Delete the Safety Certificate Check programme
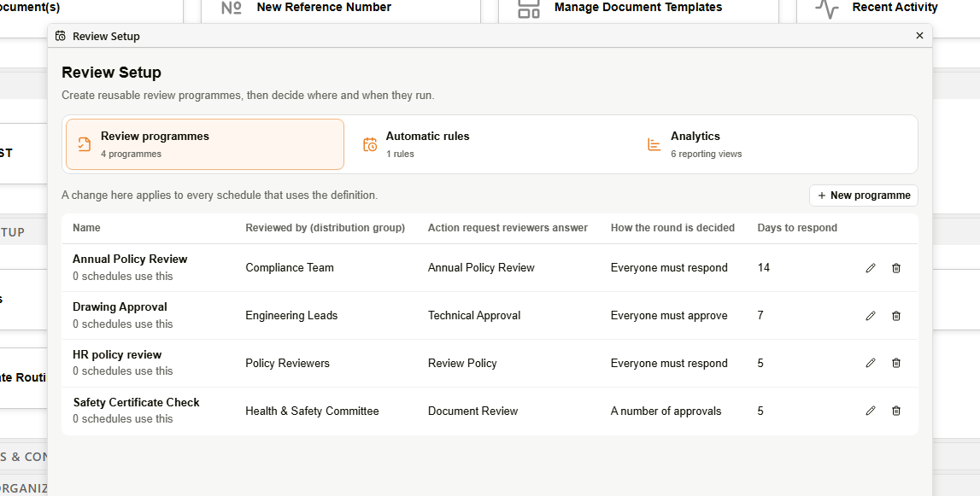980x496 pixels. (896, 411)
